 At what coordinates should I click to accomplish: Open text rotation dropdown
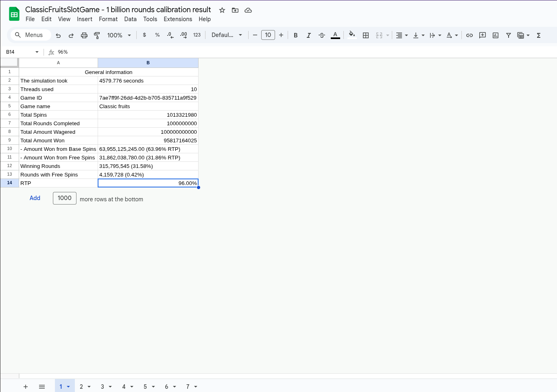[452, 35]
